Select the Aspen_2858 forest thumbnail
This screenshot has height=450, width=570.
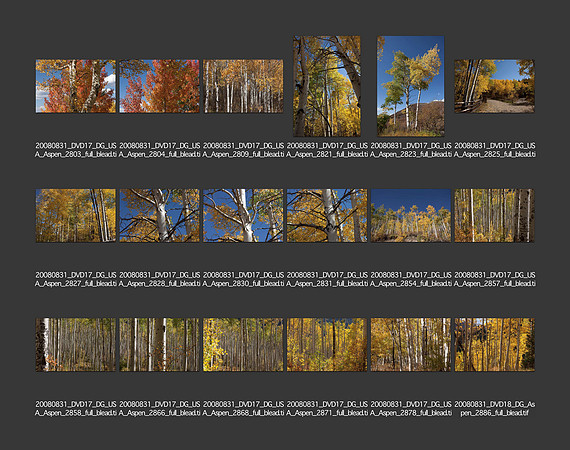(76, 345)
